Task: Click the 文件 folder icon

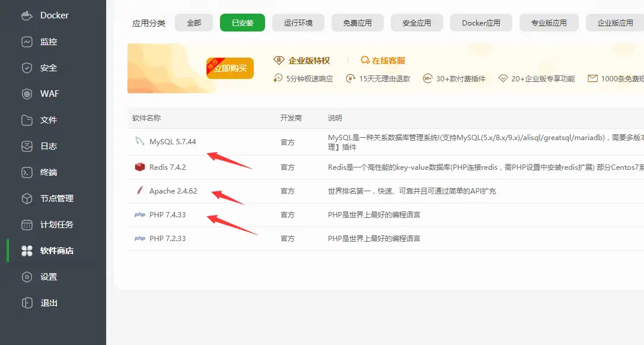Action: [27, 120]
